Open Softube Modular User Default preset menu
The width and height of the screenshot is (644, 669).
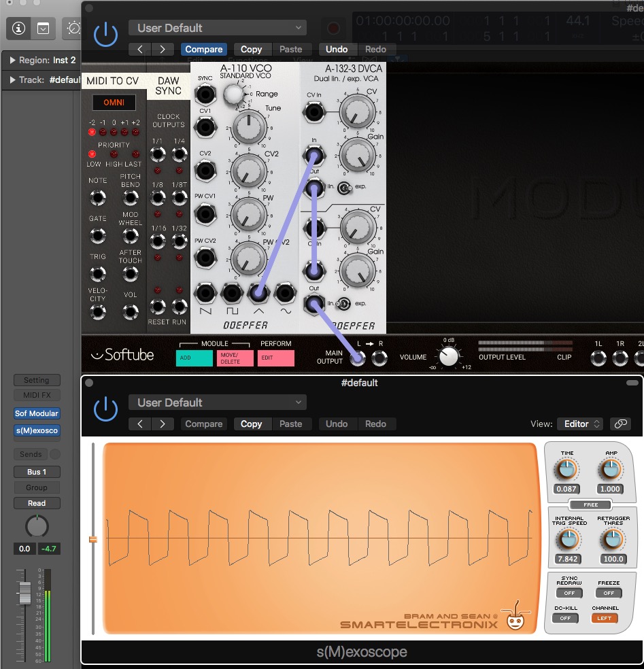[218, 28]
